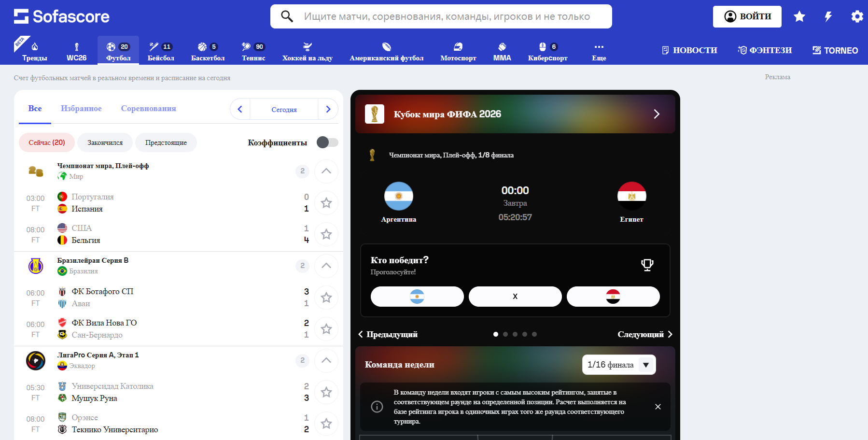Select the last carousel dot
Viewport: 868px width, 440px height.
pyautogui.click(x=534, y=334)
